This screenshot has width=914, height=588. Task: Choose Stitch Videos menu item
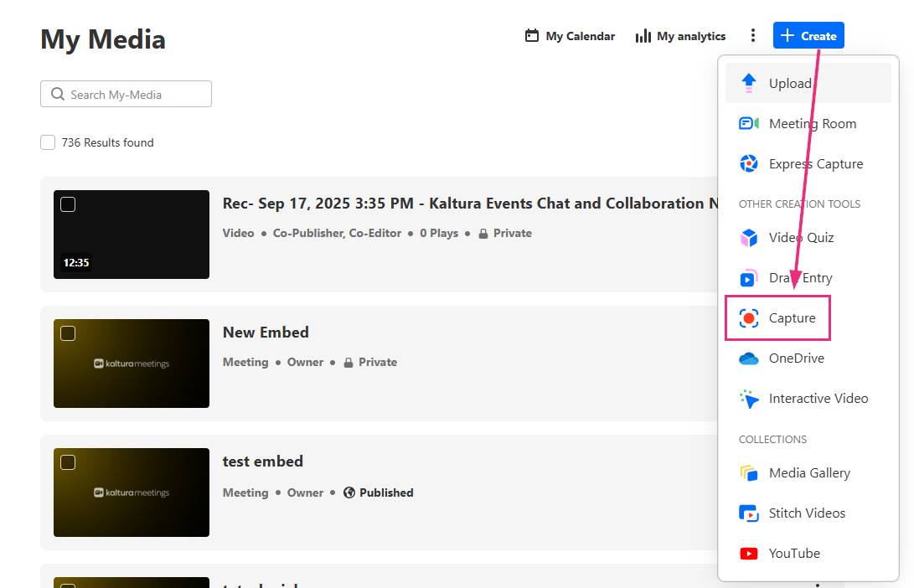click(808, 513)
